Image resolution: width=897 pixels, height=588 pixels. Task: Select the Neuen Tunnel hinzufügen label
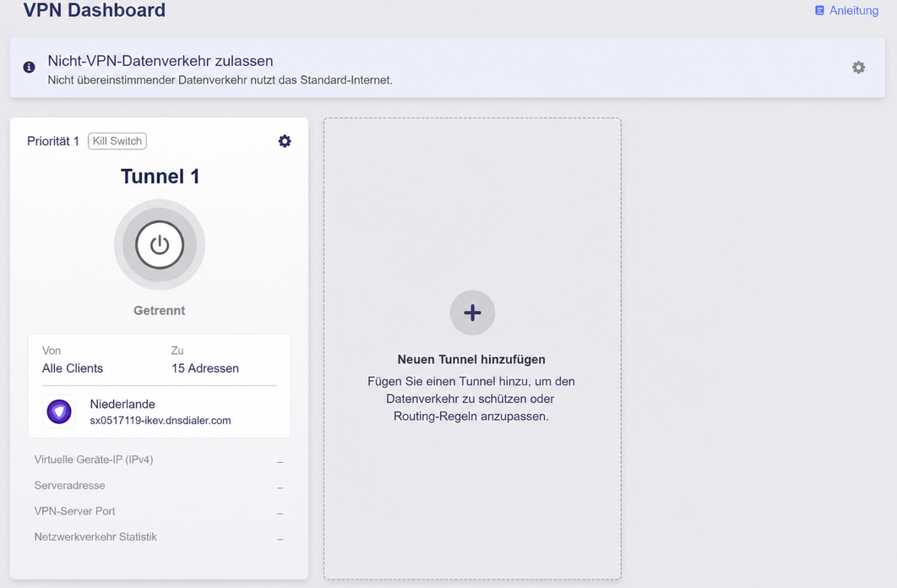471,360
